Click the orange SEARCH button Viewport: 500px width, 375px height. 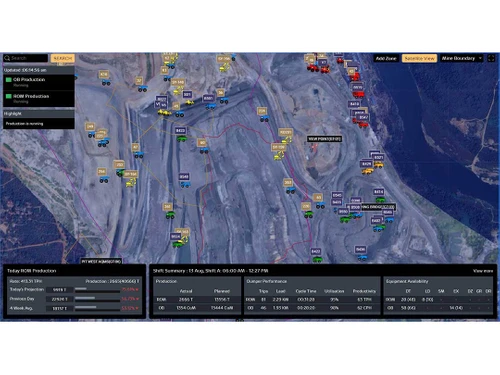[x=62, y=58]
